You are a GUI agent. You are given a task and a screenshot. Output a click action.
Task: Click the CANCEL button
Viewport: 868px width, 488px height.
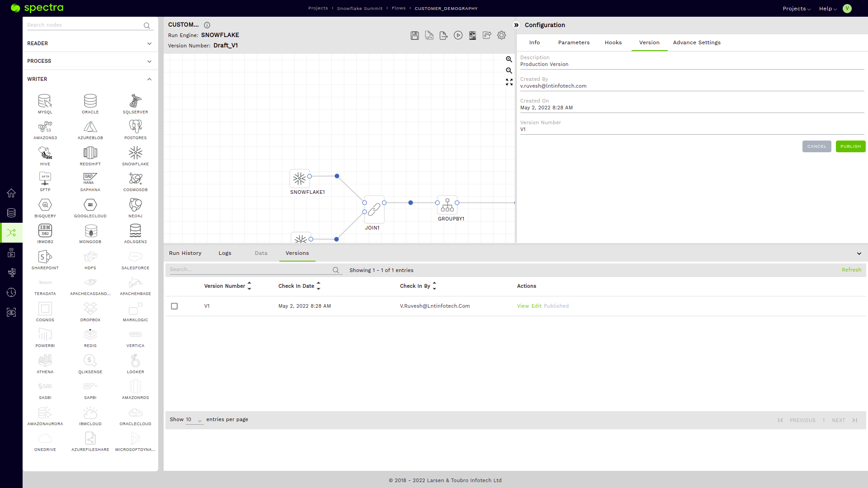817,146
